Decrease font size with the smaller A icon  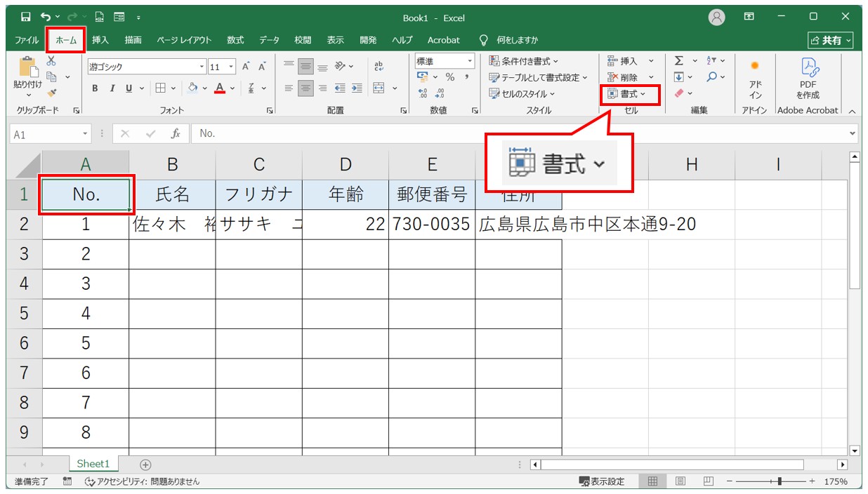point(262,67)
